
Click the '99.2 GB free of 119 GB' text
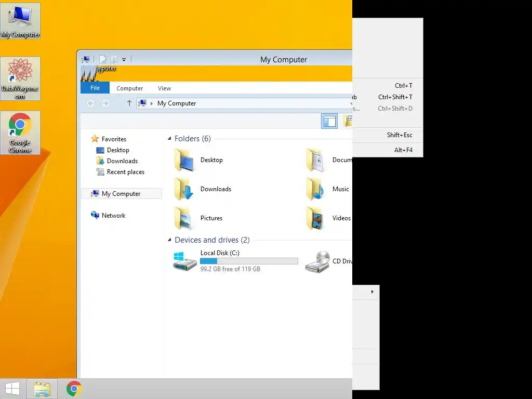[x=230, y=269]
